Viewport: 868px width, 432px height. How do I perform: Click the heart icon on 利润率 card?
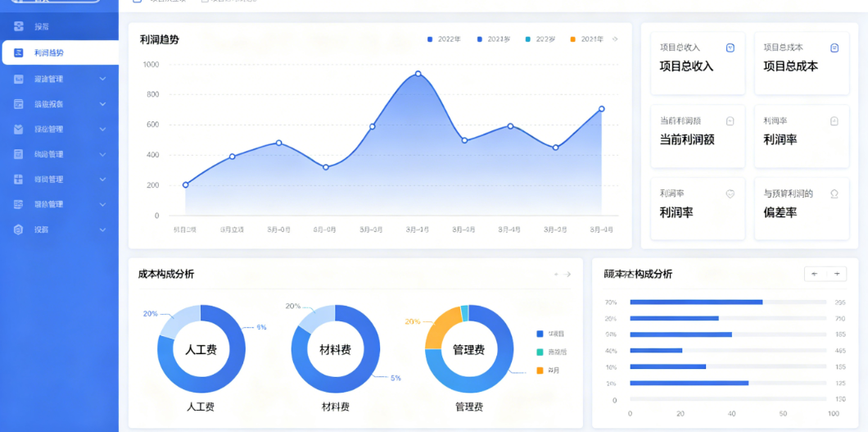click(730, 193)
